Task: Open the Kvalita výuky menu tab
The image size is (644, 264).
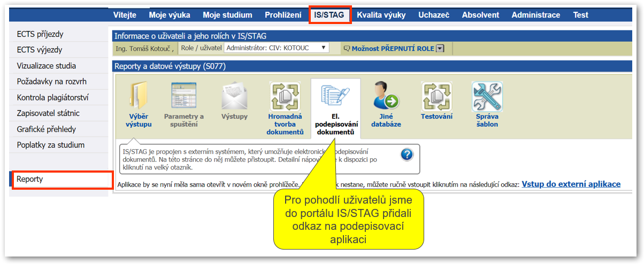Action: coord(381,15)
